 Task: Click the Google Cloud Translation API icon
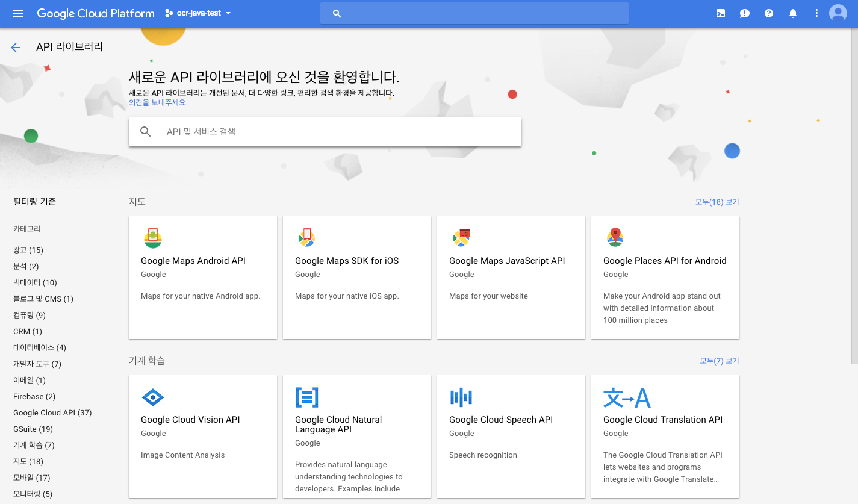pos(627,397)
